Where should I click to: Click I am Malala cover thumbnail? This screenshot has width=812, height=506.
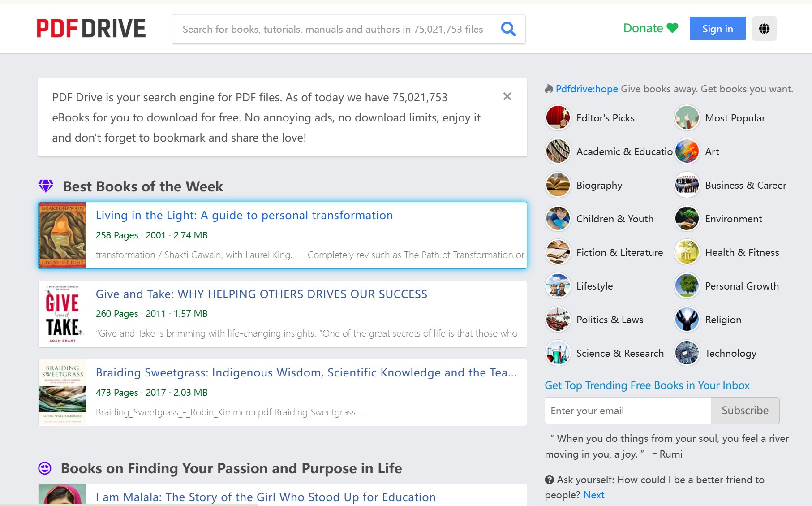pyautogui.click(x=62, y=495)
